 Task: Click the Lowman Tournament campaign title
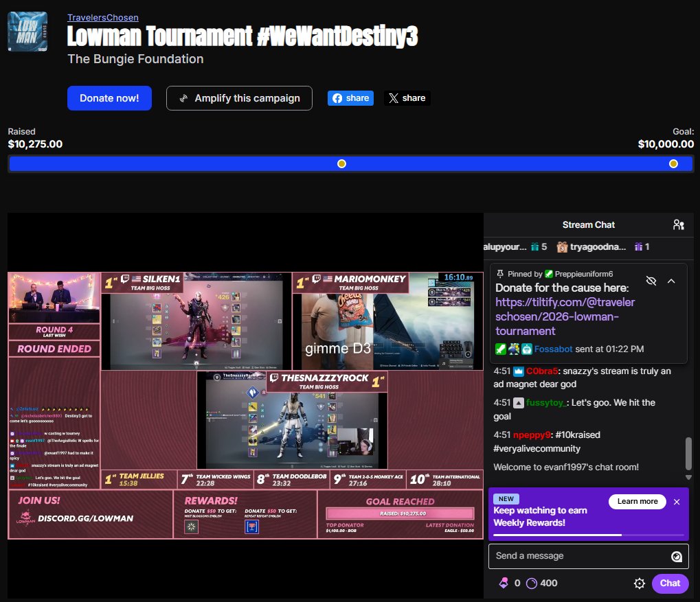pos(242,36)
